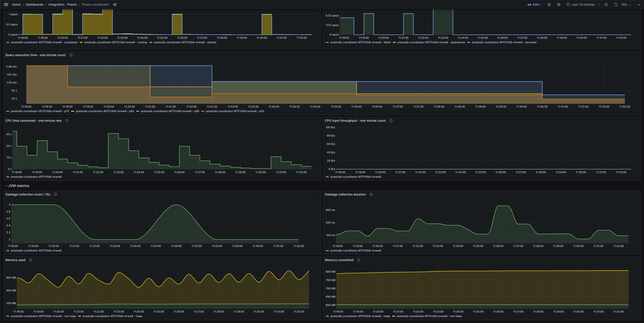Click info icon next to Memory used

31,260
